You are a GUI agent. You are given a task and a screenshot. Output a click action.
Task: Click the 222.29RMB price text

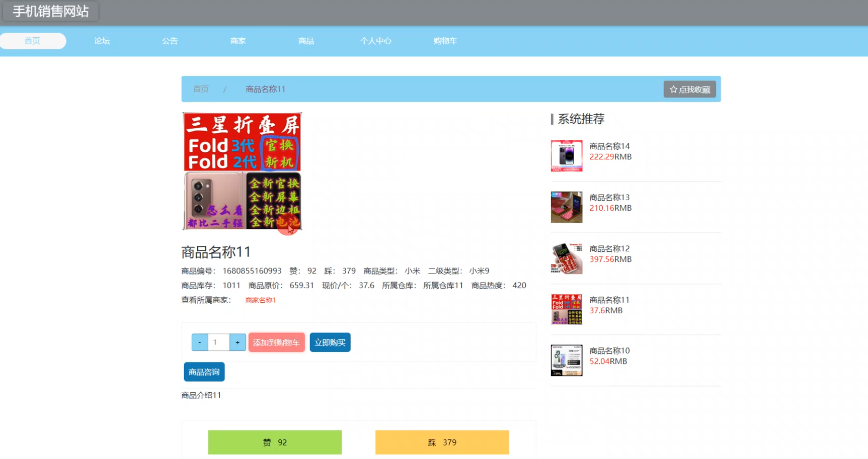[610, 157]
